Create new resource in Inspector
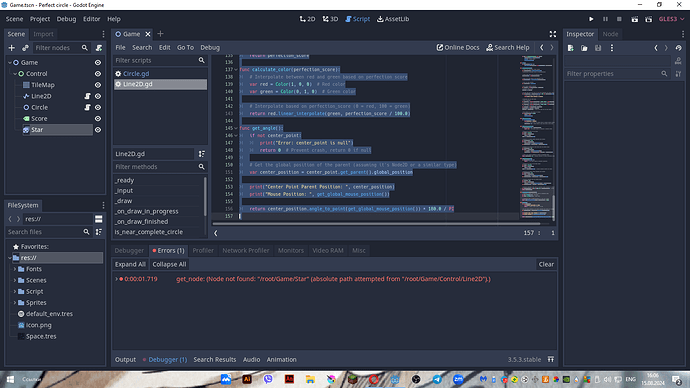Image resolution: width=690 pixels, height=388 pixels. (x=570, y=48)
